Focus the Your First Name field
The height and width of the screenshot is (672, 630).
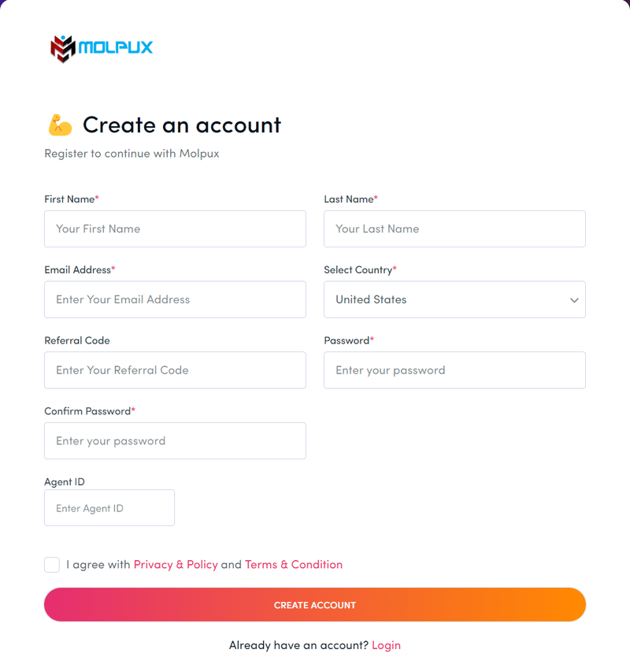[175, 228]
